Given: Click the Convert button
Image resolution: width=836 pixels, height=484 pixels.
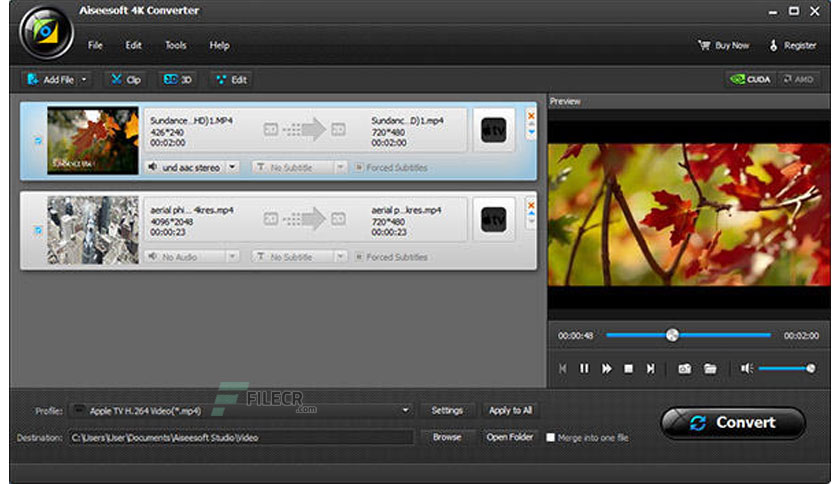Looking at the screenshot, I should tap(733, 423).
